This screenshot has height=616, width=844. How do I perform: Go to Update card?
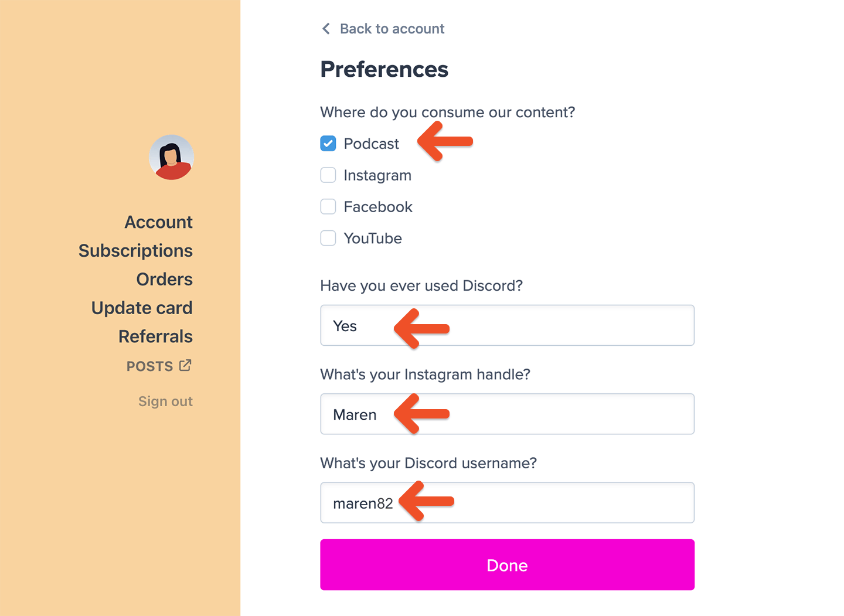point(141,307)
